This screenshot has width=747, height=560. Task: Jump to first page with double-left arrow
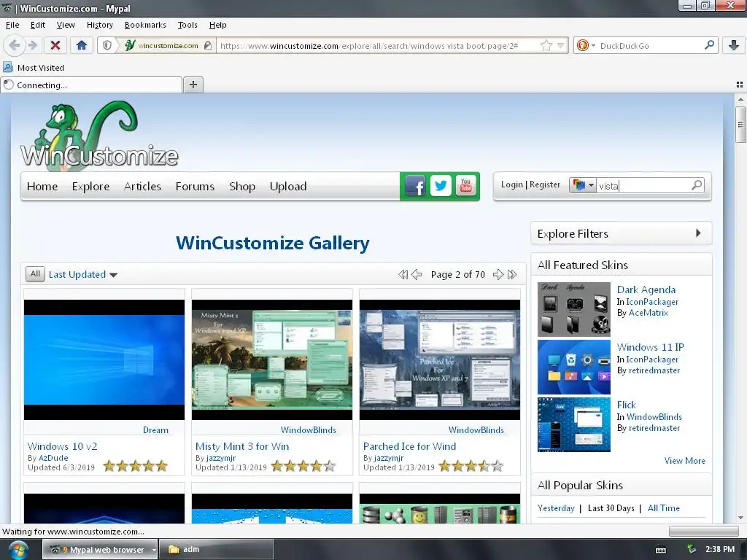(x=403, y=274)
